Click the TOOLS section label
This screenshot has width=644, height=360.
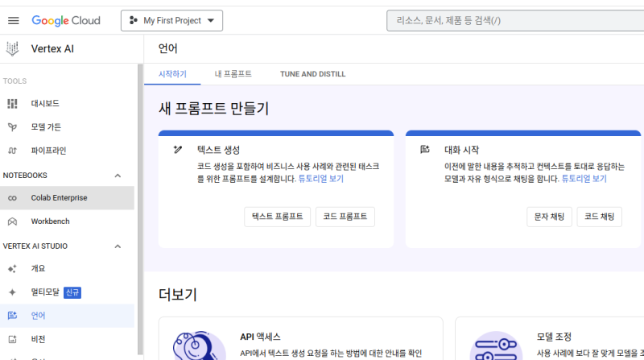click(x=14, y=81)
